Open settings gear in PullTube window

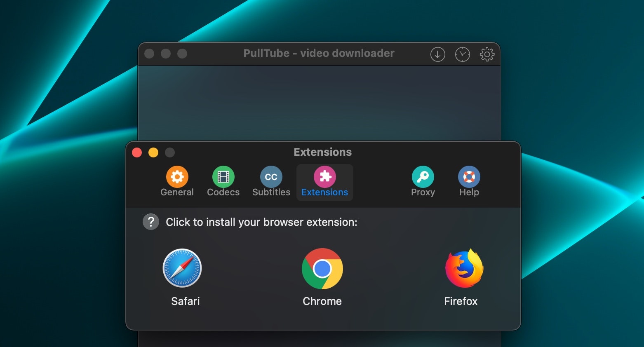487,54
